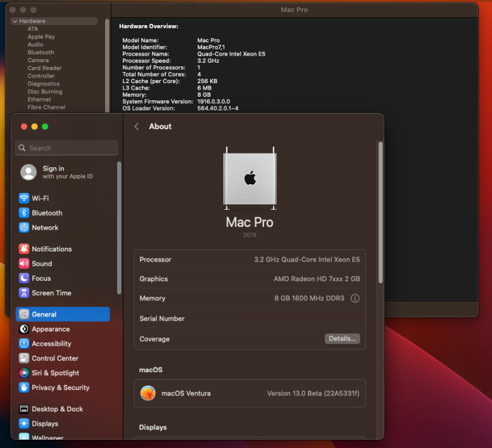This screenshot has height=448, width=492.
Task: Minimize System Settings with yellow button
Action: (35, 127)
